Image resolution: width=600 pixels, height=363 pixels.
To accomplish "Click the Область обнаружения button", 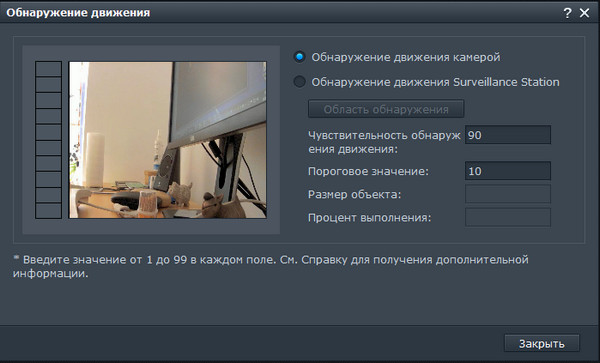I will [386, 109].
